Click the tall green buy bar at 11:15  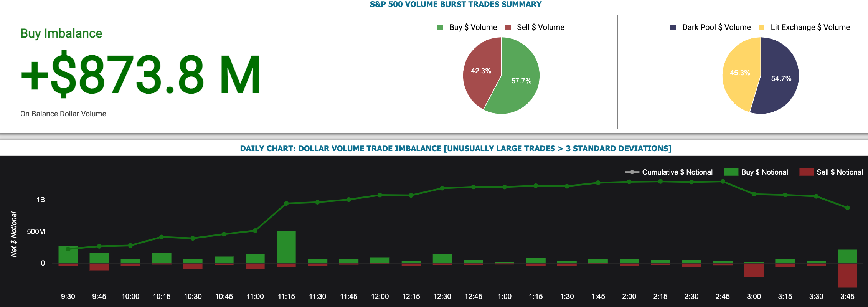pos(286,247)
